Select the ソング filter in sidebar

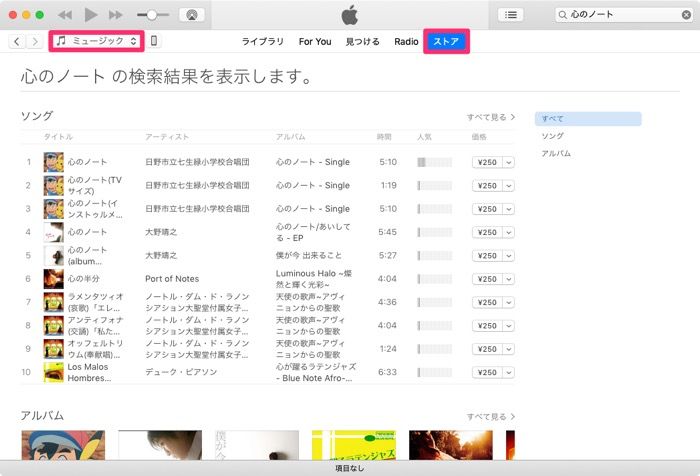(x=553, y=136)
